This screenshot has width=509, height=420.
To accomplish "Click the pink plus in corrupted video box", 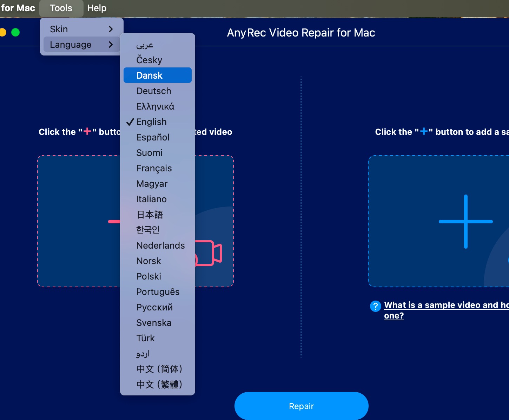I will click(114, 222).
